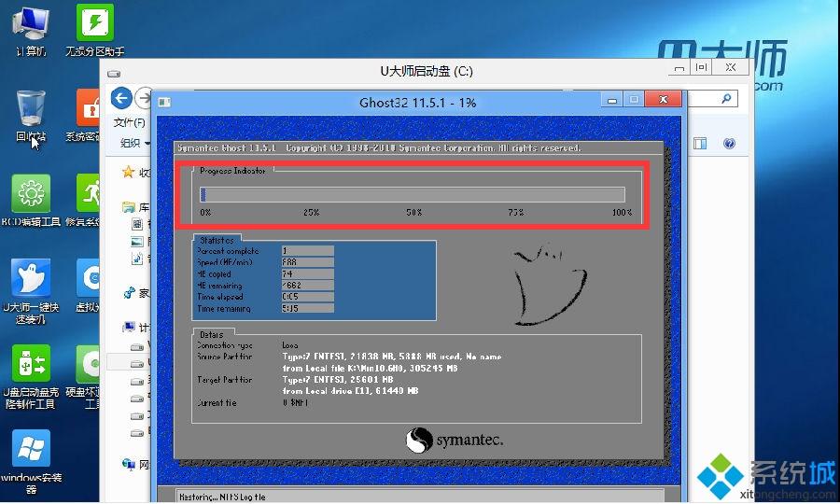Click the Target Partition details line
Image resolution: width=840 pixels, height=504 pixels.
click(338, 380)
